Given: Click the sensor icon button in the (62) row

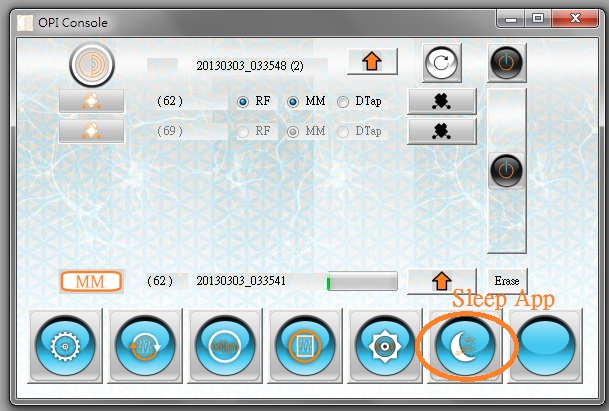Looking at the screenshot, I should tap(92, 101).
